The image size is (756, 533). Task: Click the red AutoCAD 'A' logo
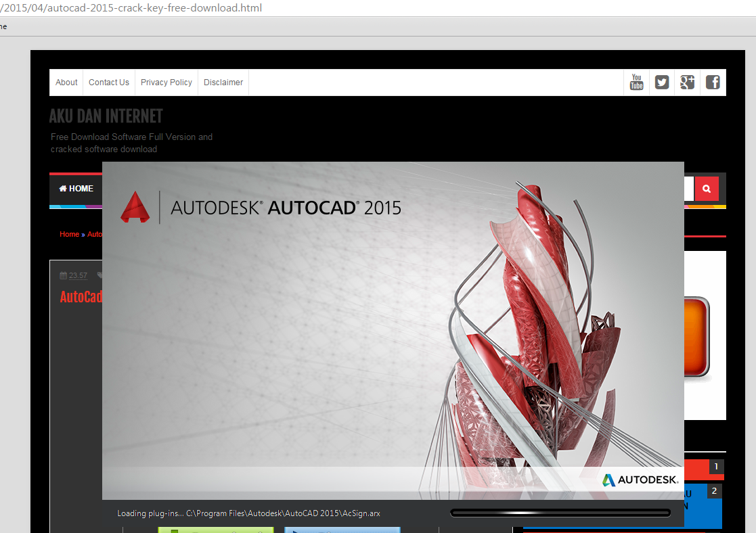[135, 207]
